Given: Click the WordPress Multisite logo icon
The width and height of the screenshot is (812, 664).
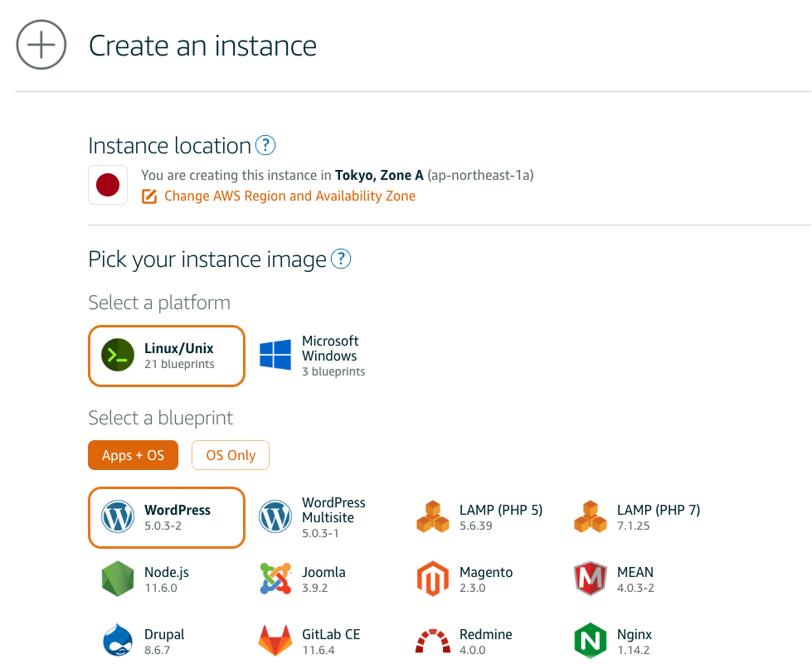Looking at the screenshot, I should pos(275,516).
